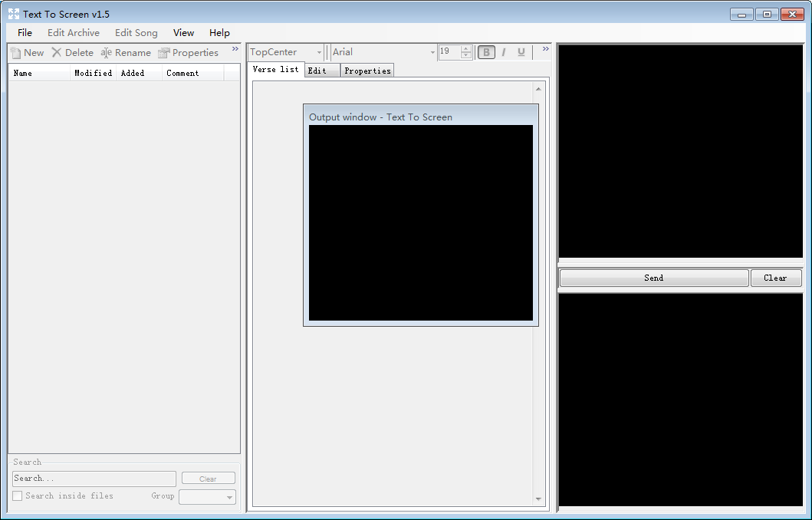Screen dimensions: 812x520
Task: Sort by the Modified column header
Action: tap(94, 73)
